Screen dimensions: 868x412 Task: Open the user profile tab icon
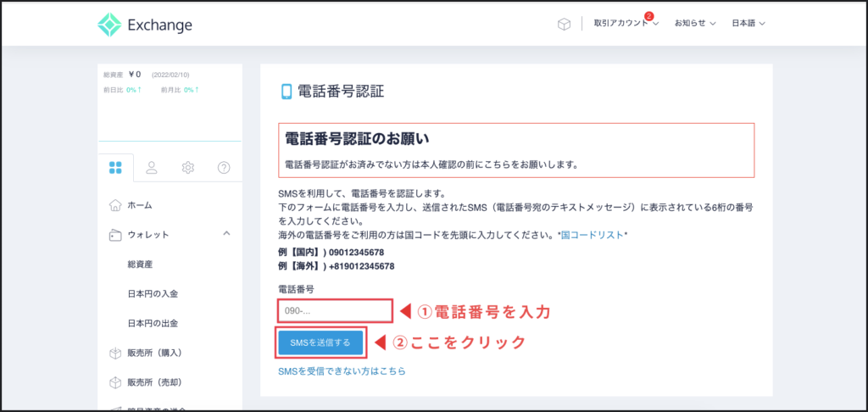point(152,168)
